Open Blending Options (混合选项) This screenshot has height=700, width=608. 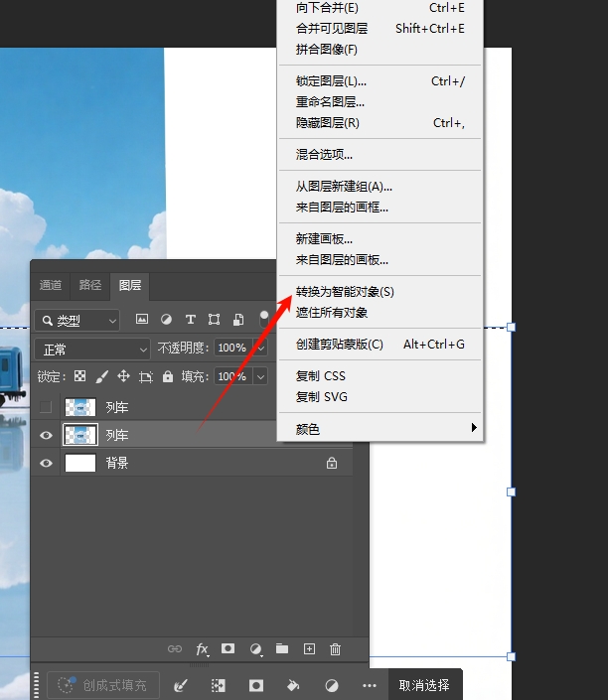coord(380,155)
